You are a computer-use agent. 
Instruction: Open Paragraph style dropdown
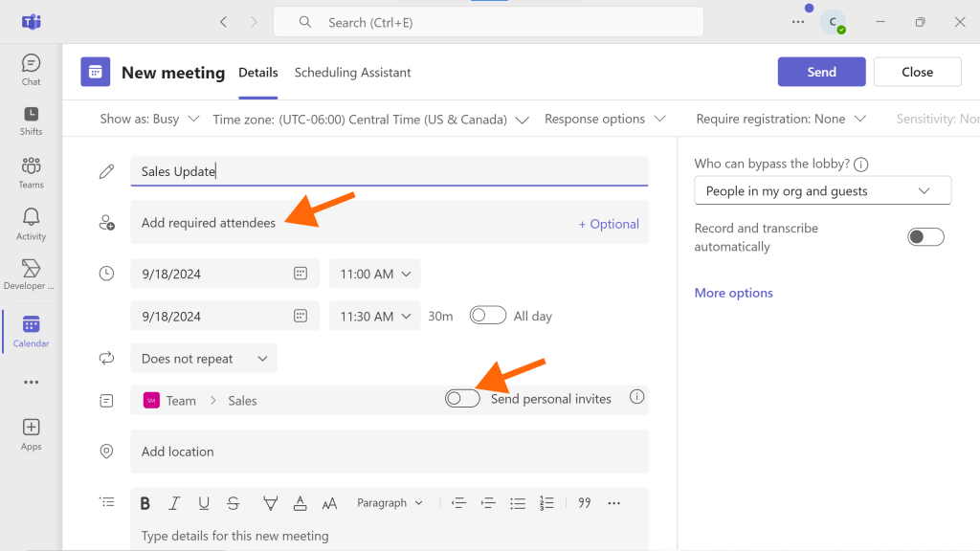[x=390, y=503]
